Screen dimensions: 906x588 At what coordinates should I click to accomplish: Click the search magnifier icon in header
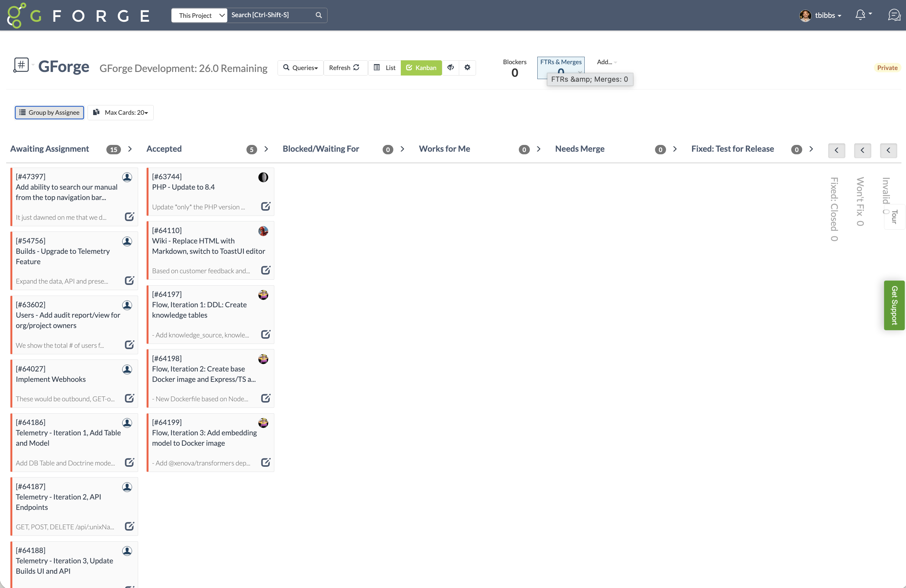click(x=319, y=15)
